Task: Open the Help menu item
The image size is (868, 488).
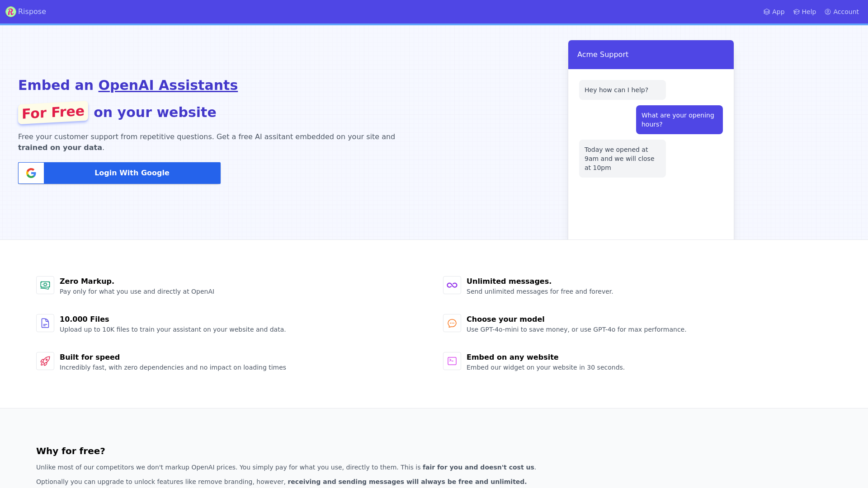Action: (x=805, y=12)
